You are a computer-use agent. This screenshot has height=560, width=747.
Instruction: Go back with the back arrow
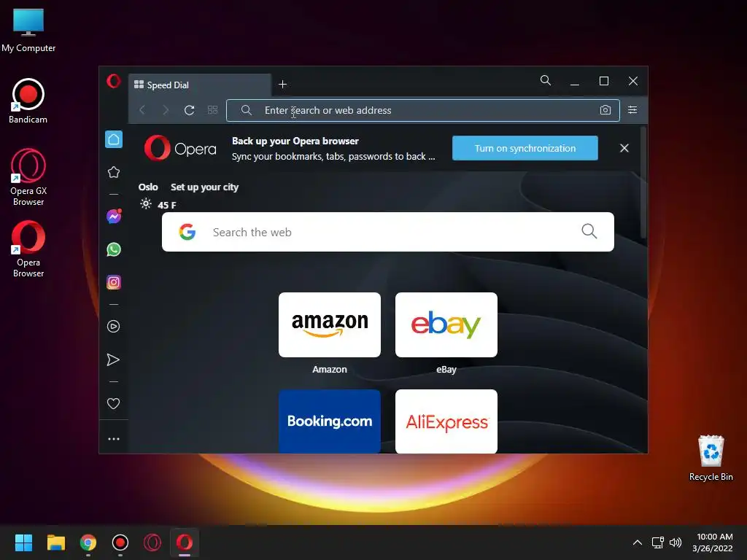[142, 110]
